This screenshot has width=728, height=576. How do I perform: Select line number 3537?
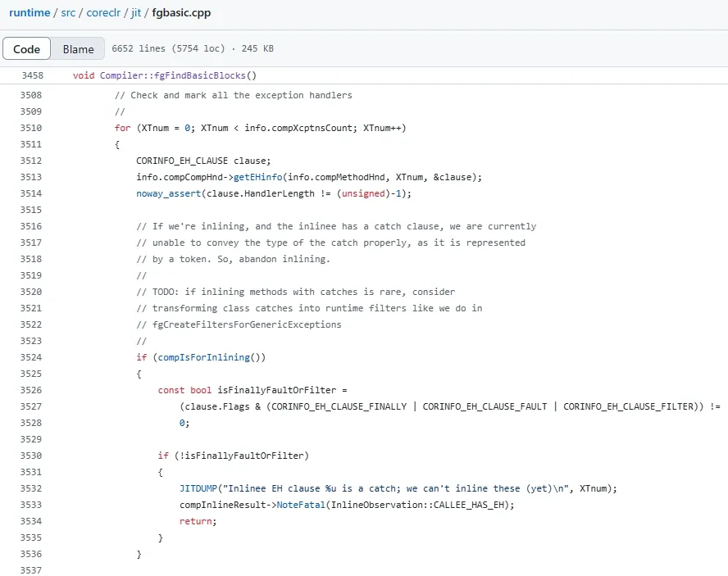coord(30,570)
